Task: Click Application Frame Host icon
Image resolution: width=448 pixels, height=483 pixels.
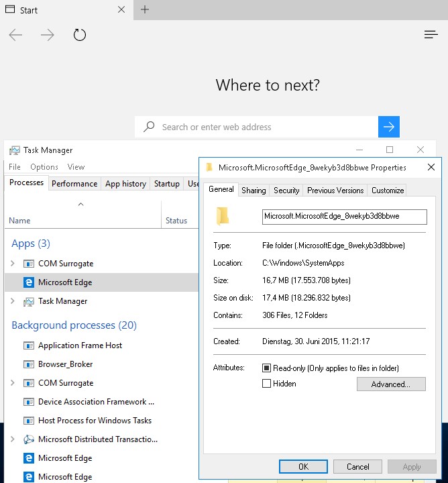Action: point(29,345)
